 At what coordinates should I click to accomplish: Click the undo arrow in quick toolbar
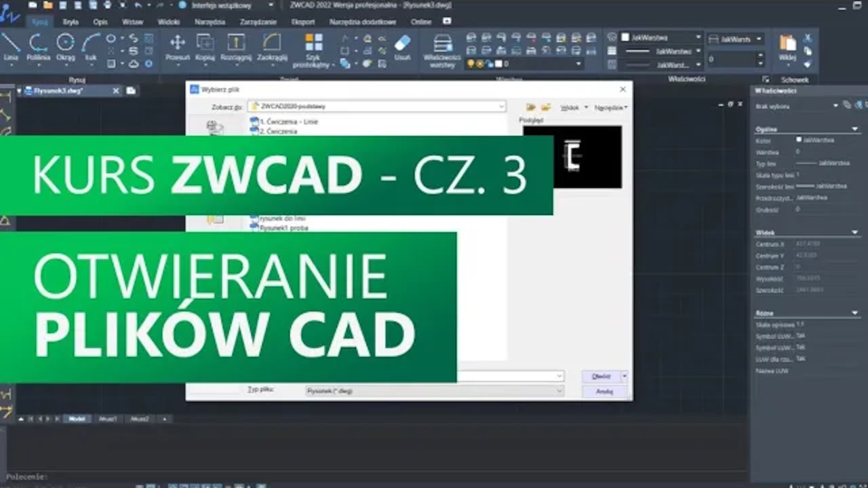coord(138,5)
